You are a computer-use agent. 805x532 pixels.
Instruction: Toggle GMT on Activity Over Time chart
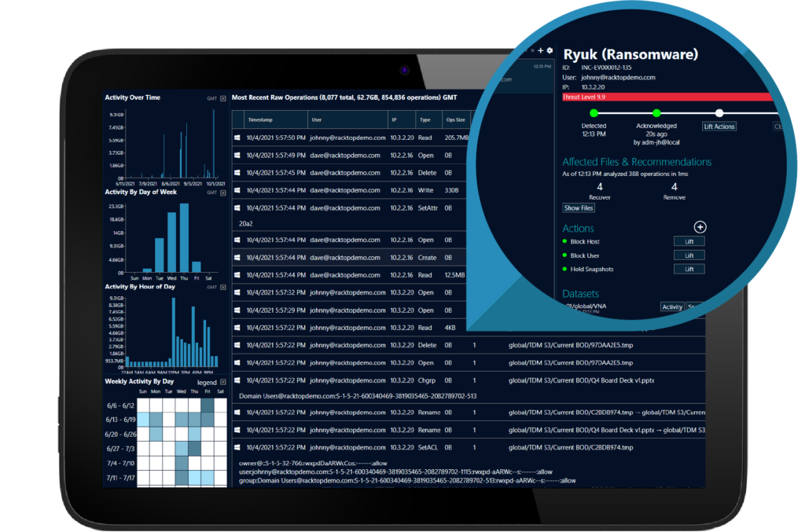pyautogui.click(x=212, y=98)
